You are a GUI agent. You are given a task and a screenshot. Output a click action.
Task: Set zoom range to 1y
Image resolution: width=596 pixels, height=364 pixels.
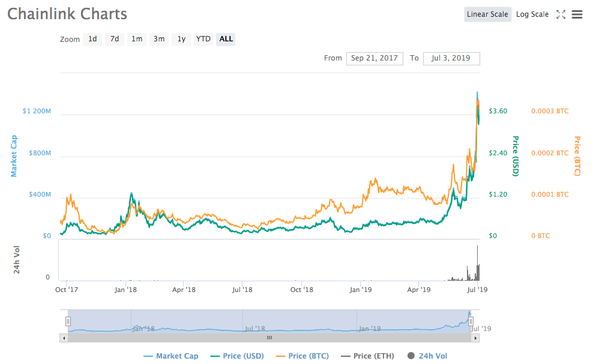pyautogui.click(x=181, y=39)
